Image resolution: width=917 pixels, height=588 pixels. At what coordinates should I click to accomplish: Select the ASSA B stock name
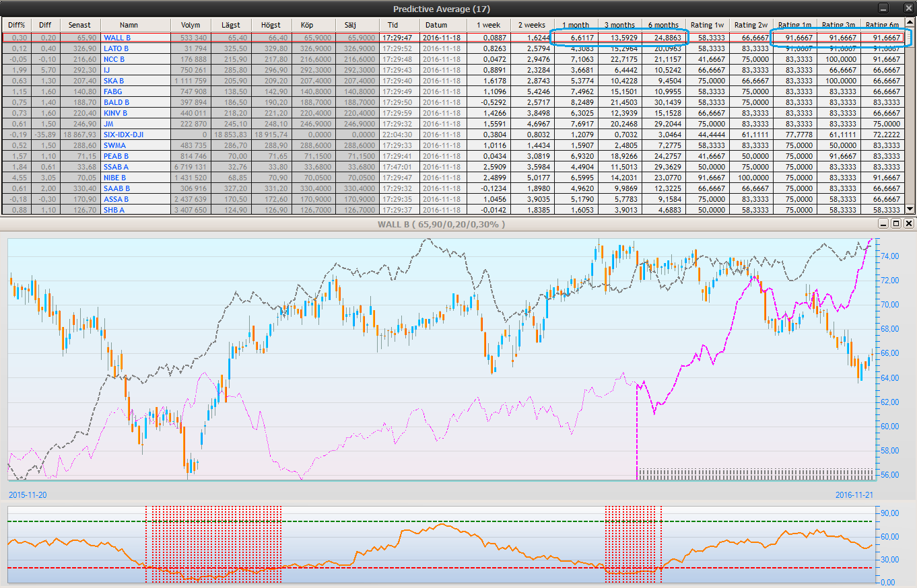[x=116, y=199]
